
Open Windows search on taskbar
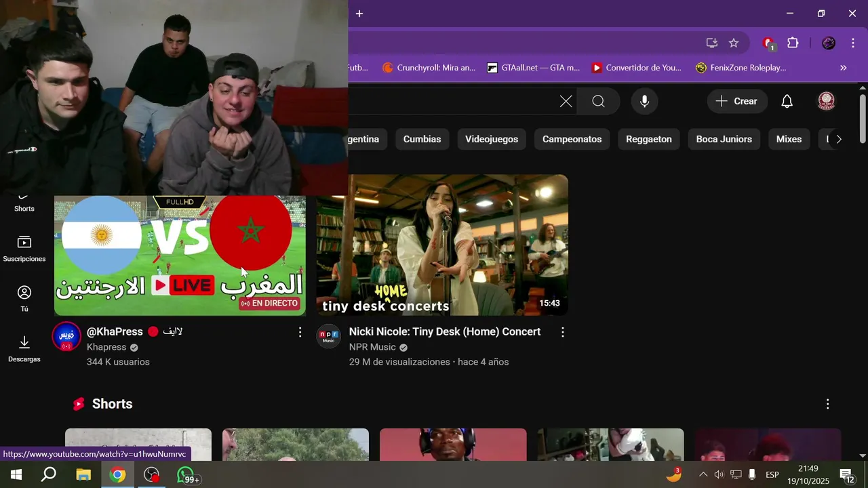click(49, 474)
